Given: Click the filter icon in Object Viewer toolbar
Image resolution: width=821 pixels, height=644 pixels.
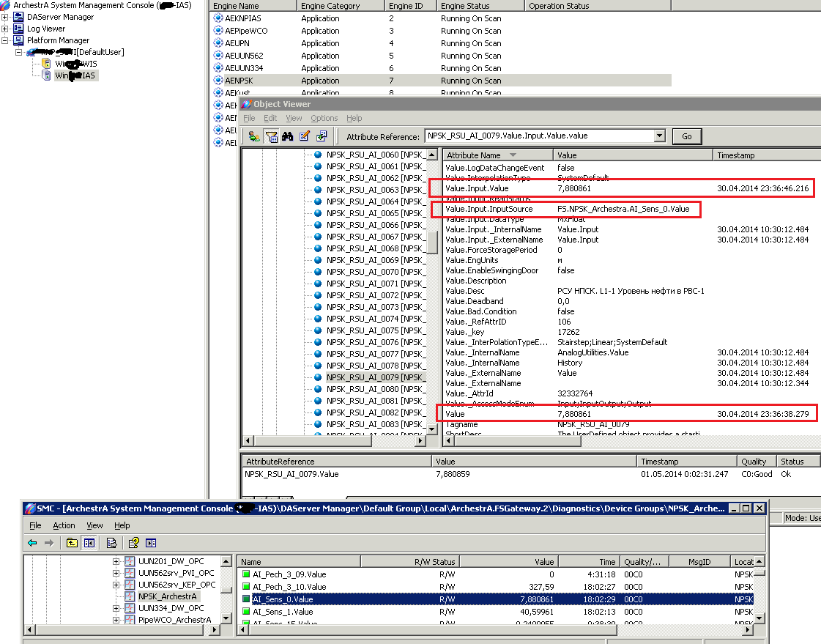Looking at the screenshot, I should [272, 136].
